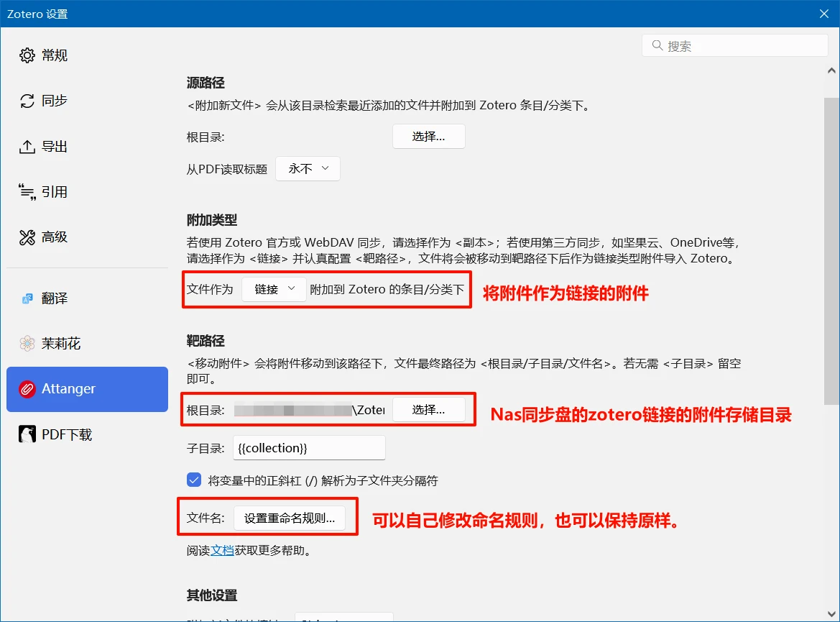Screen dimensions: 840x622
Task: Click the 设置重命名规则... button
Action: [290, 518]
